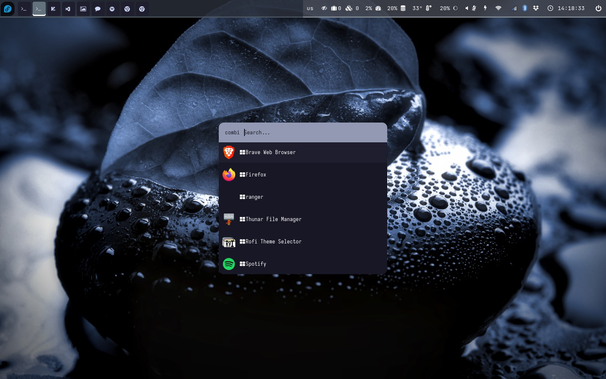Click the Fedora logo menu icon
This screenshot has width=606, height=379.
(7, 8)
